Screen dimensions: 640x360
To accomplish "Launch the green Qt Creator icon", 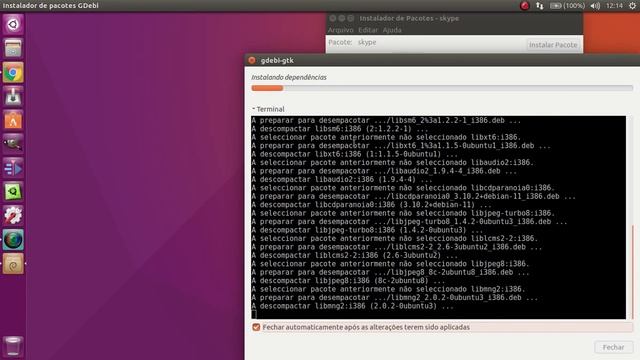I will pyautogui.click(x=13, y=192).
